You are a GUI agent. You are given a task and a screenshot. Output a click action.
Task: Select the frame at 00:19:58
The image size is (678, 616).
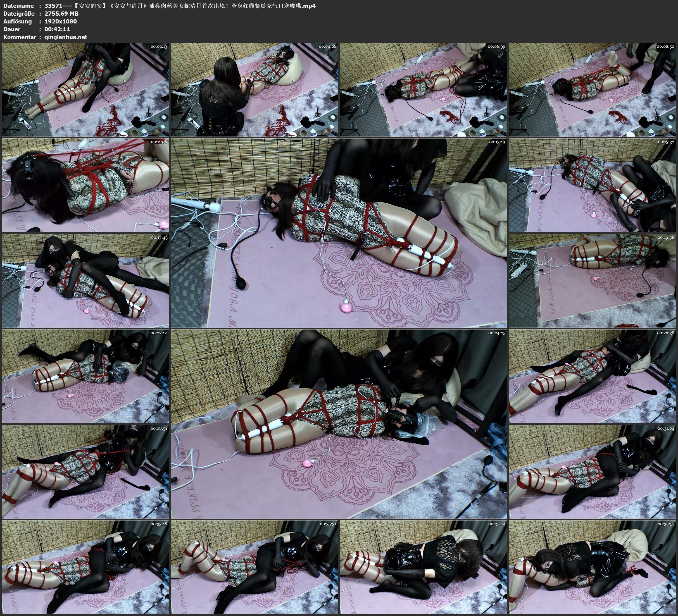coord(592,280)
